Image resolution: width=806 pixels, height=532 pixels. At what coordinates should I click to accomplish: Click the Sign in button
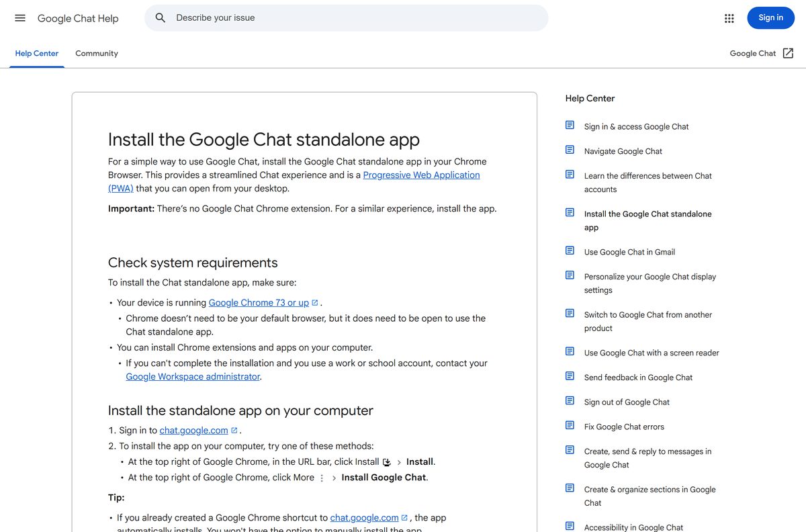[770, 18]
